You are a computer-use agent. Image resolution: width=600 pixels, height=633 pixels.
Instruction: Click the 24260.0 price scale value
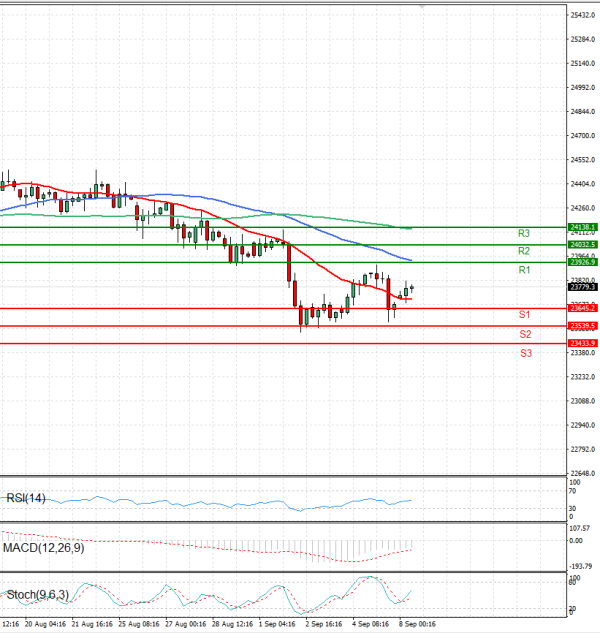[x=583, y=208]
